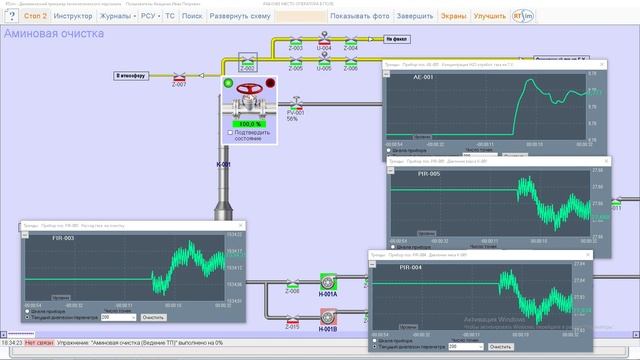Select current range radio in PIR-004 trend
This screenshot has width=640, height=360.
375,347
